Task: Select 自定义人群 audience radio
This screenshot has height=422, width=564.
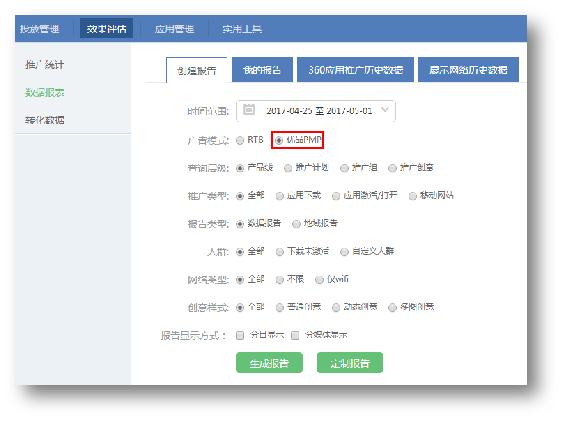Action: [x=344, y=252]
